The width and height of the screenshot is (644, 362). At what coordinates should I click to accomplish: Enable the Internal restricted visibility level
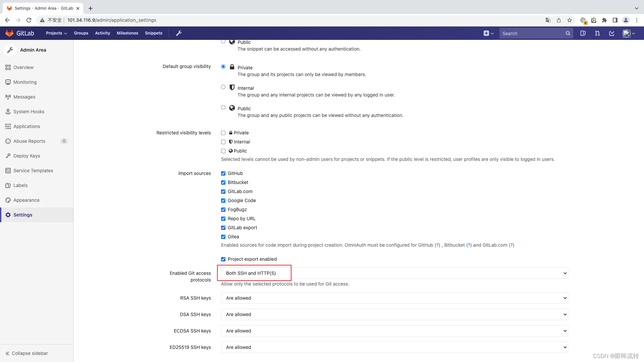click(223, 141)
